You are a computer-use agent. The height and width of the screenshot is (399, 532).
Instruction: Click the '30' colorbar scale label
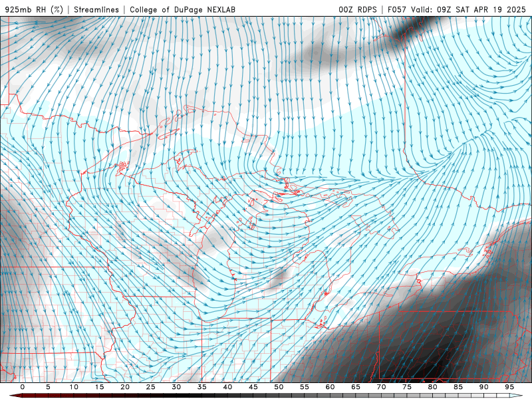pyautogui.click(x=176, y=387)
